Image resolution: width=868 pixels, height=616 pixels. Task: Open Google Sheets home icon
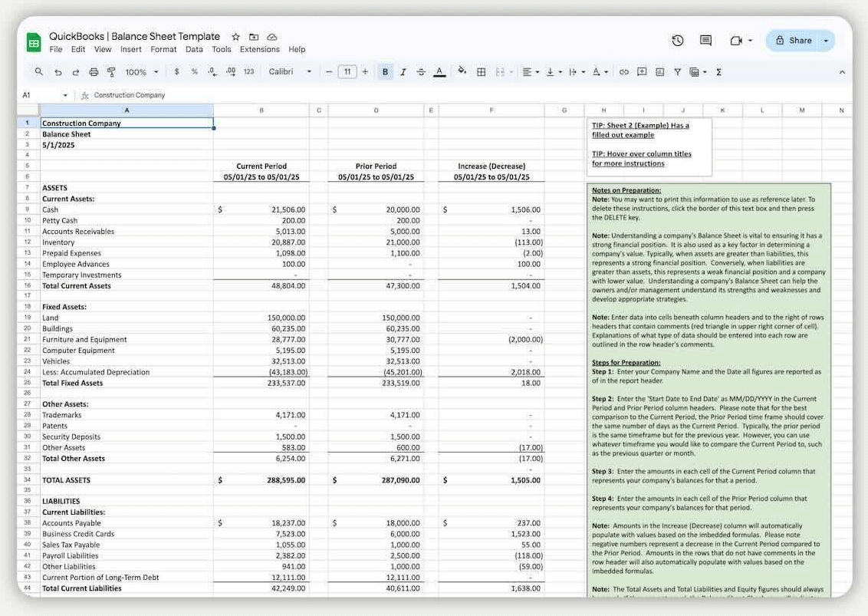34,42
